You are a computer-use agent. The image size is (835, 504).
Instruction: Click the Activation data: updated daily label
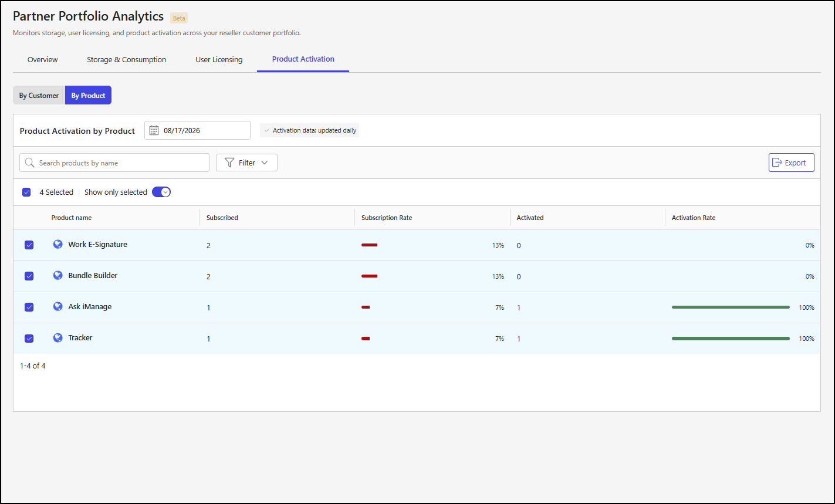[315, 130]
